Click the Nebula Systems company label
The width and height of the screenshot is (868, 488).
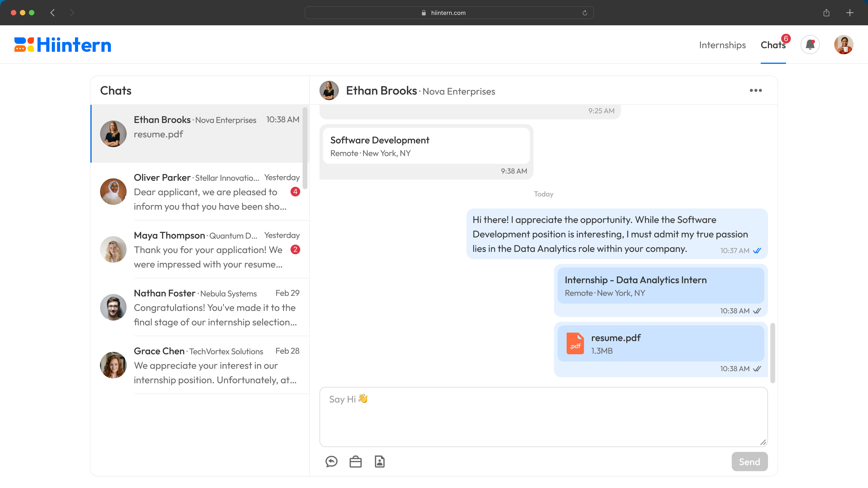tap(228, 294)
